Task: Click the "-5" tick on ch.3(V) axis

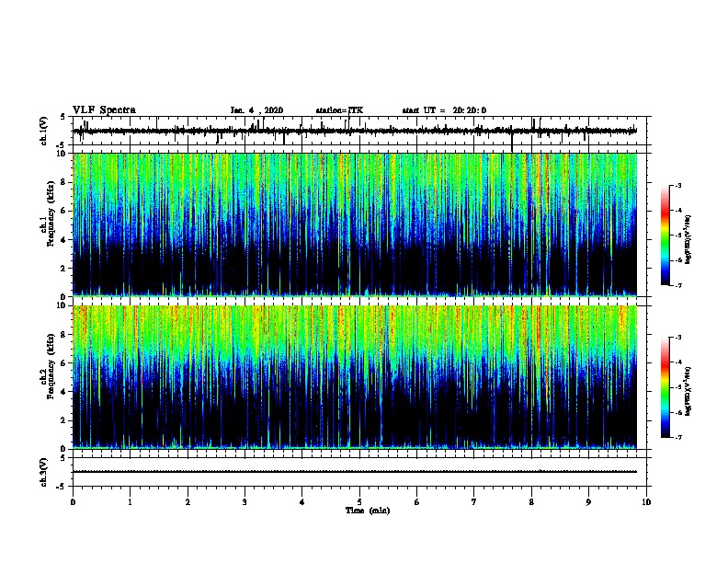Action: pyautogui.click(x=62, y=487)
